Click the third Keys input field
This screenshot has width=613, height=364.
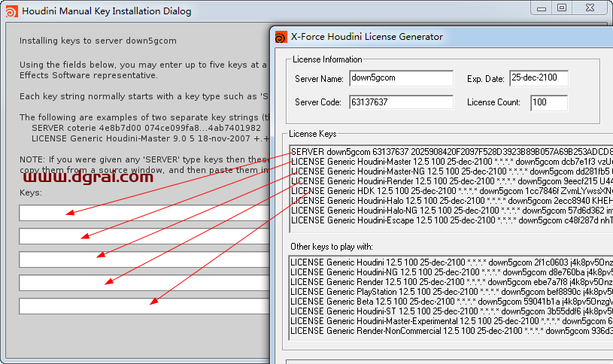tap(144, 259)
